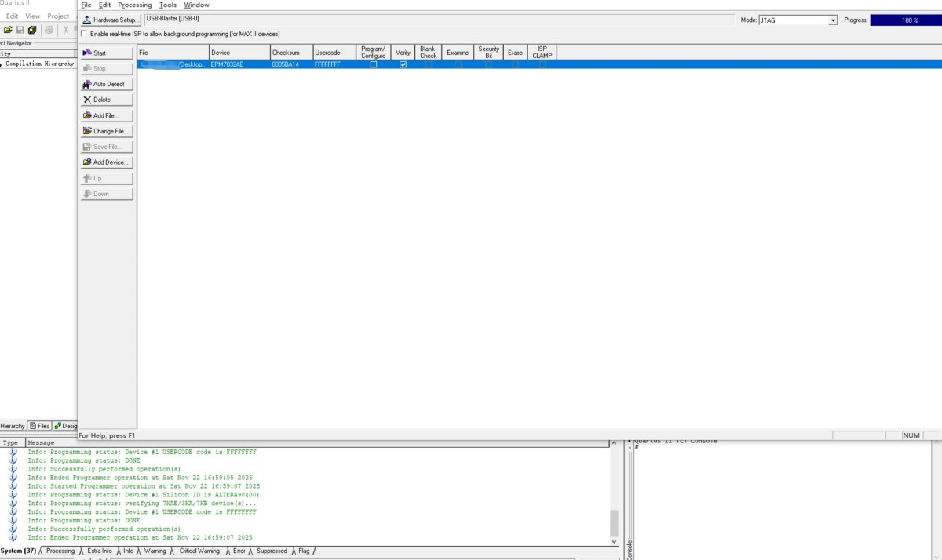Open the Processing menu
Viewport: 942px width, 560px height.
135,5
